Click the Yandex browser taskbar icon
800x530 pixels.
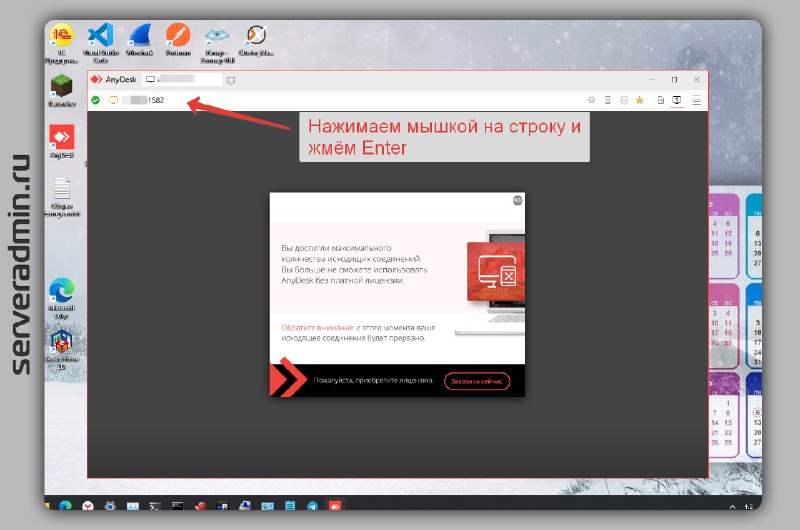pos(88,506)
